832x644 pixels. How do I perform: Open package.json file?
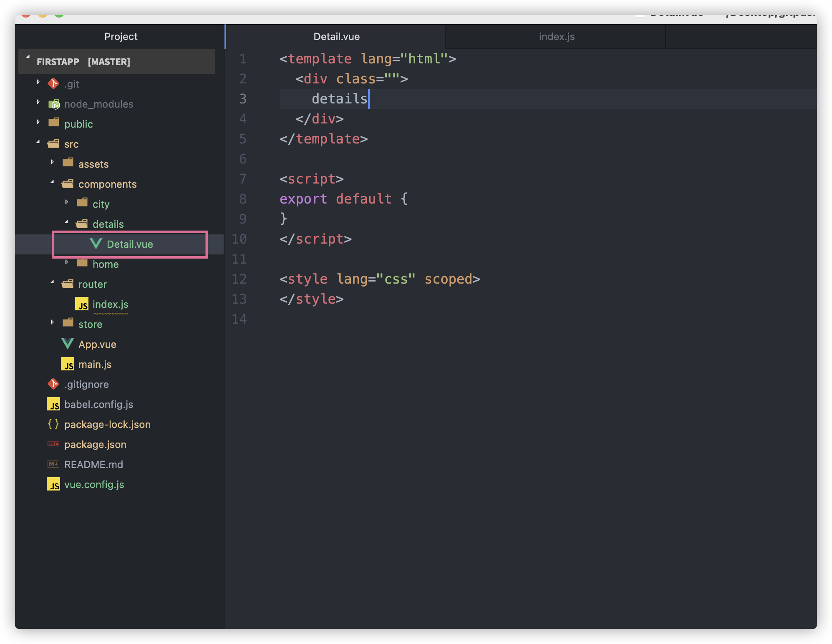click(x=95, y=445)
